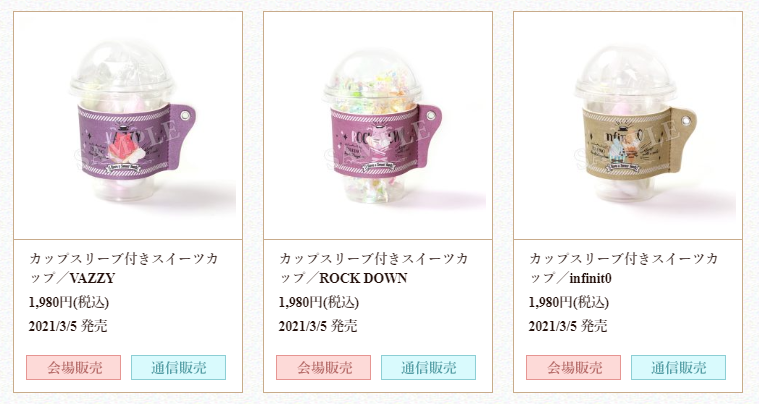Open the infinit0 sweets cup product image
The width and height of the screenshot is (759, 404).
point(628,126)
